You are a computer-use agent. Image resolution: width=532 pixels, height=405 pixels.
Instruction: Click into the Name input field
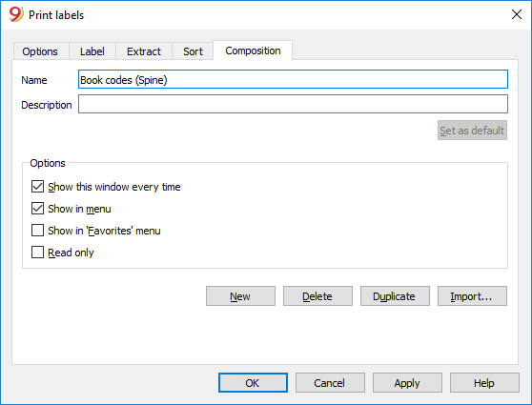[293, 79]
